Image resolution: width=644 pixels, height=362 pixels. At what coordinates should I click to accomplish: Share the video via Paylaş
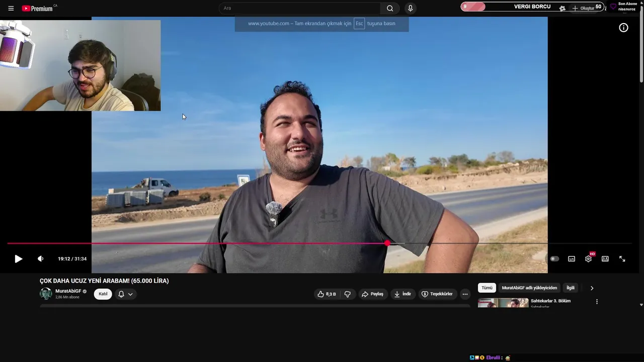tap(372, 294)
